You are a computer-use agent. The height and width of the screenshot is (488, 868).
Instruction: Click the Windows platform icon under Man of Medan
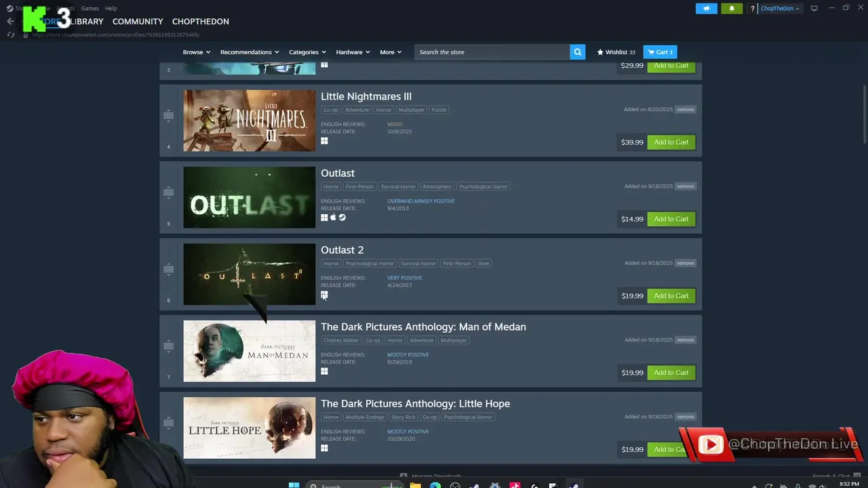(x=324, y=371)
